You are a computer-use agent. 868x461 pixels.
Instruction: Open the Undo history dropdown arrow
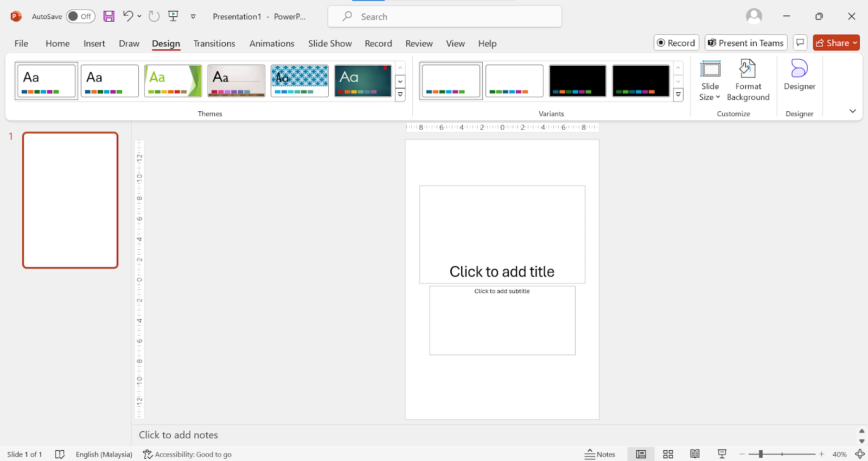[x=139, y=16]
